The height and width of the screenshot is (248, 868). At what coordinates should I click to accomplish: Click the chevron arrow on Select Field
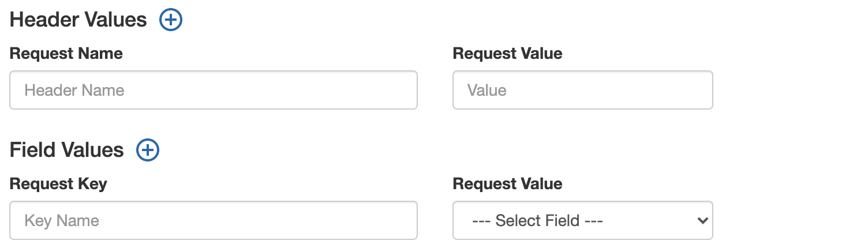point(702,220)
